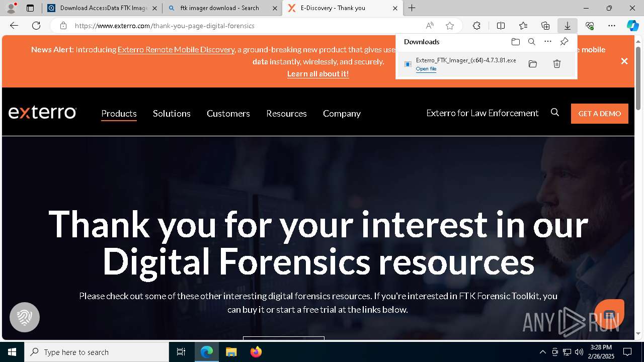Image resolution: width=644 pixels, height=362 pixels.
Task: Click Learn all about it! link
Action: tap(318, 73)
